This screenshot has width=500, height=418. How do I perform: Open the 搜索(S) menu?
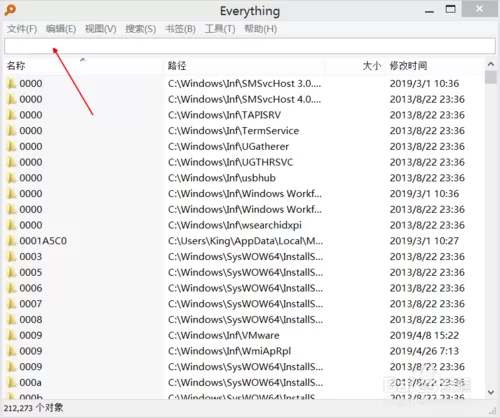coord(141,29)
